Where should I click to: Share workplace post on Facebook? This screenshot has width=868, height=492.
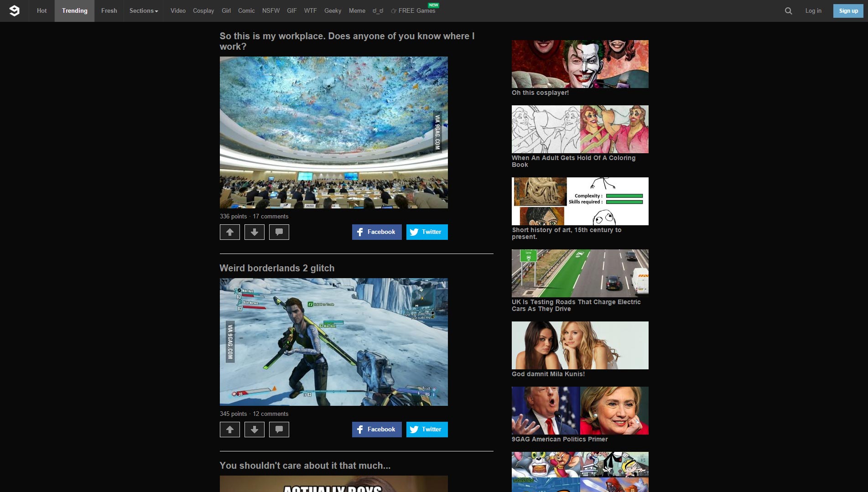pyautogui.click(x=377, y=232)
